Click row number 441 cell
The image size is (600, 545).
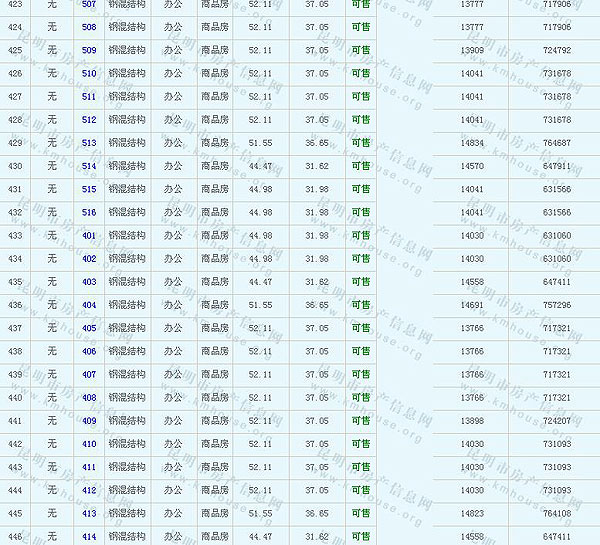tap(15, 421)
